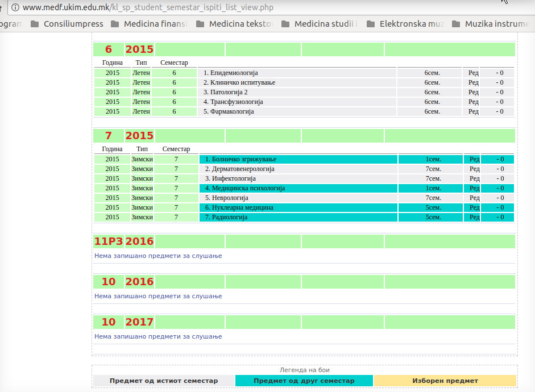Open the Medicina studii bookmark folder
The image size is (535, 392).
coord(320,24)
